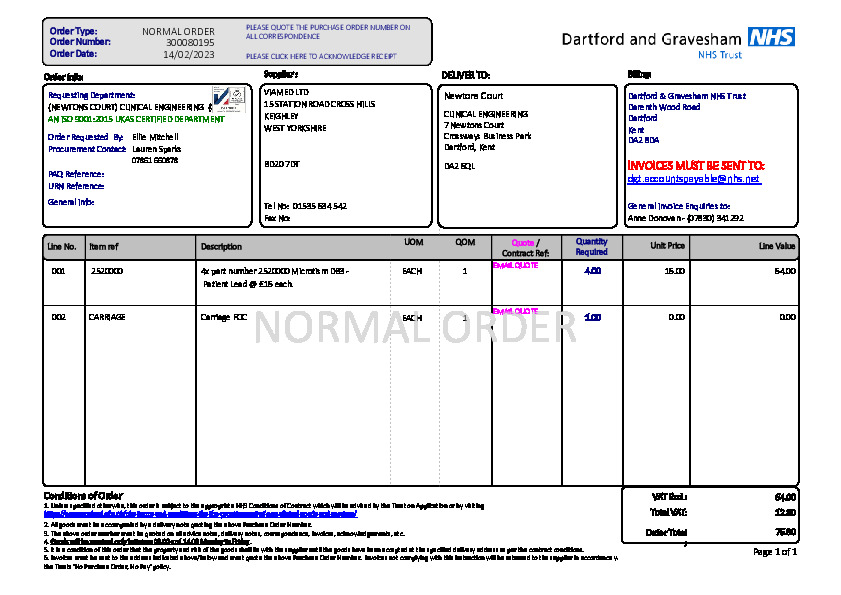
Task: Click 'Please click here to acknowledge receipt'
Action: [320, 56]
